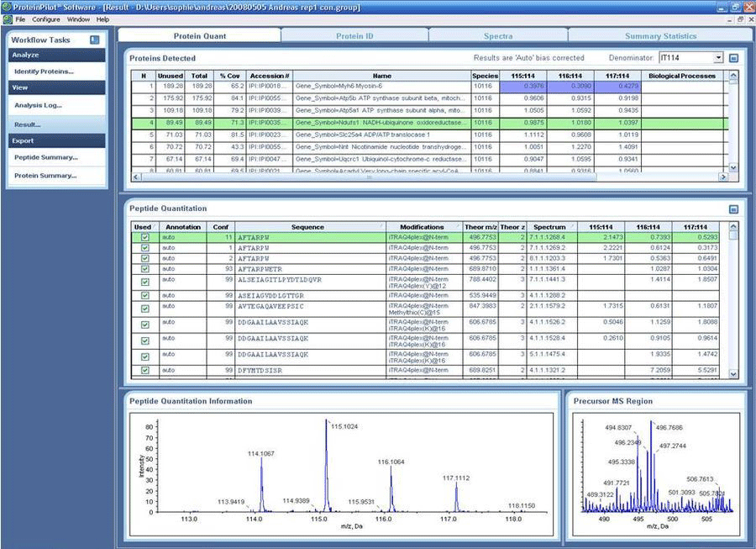The width and height of the screenshot is (756, 549).
Task: Click the View section header
Action: pos(56,87)
